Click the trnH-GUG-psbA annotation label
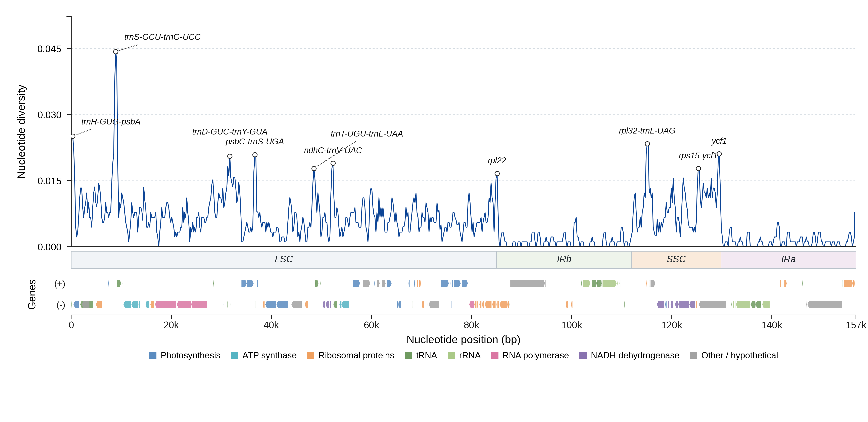868x422 pixels. click(x=111, y=122)
